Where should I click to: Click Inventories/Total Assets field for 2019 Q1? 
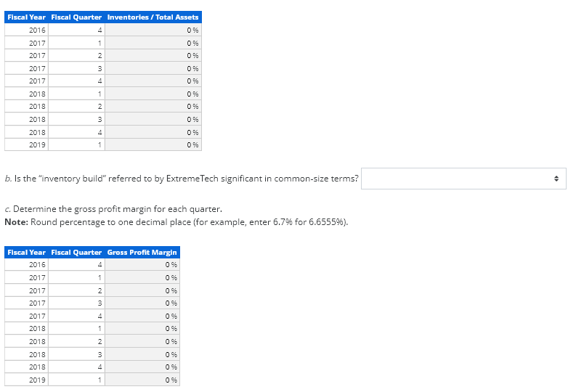(153, 144)
